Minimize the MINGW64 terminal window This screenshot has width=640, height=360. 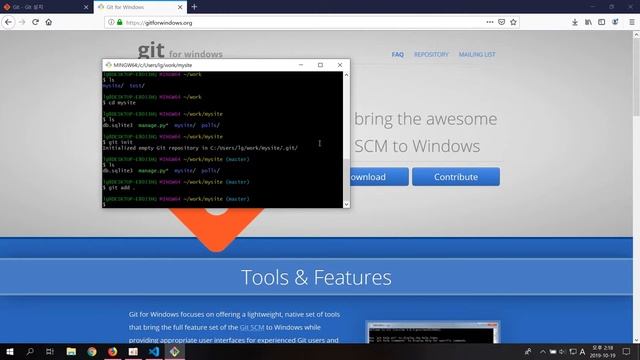(x=301, y=65)
